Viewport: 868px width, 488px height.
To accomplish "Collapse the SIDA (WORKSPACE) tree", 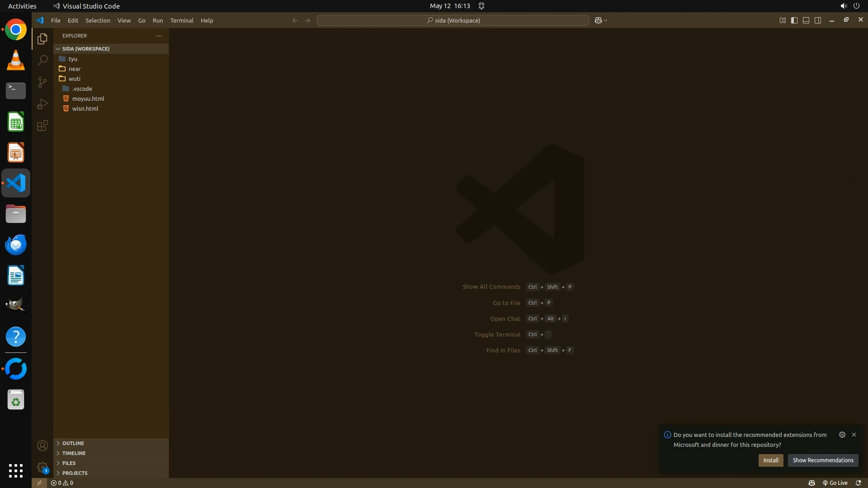I will pos(85,49).
